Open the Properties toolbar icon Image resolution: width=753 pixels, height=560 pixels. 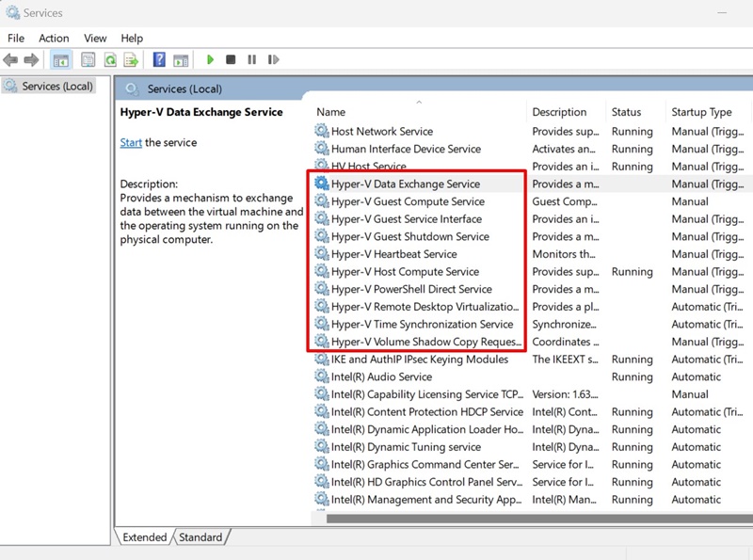pyautogui.click(x=88, y=60)
